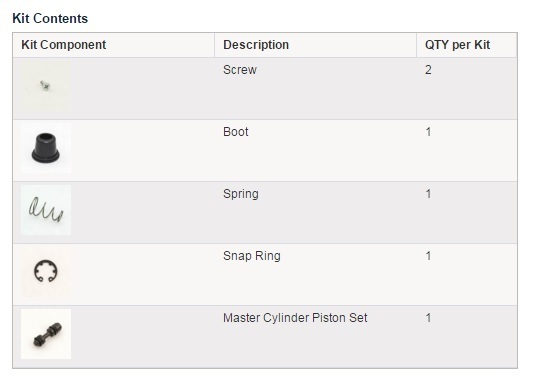Click the Boot quantity value
The height and width of the screenshot is (377, 533).
[428, 132]
